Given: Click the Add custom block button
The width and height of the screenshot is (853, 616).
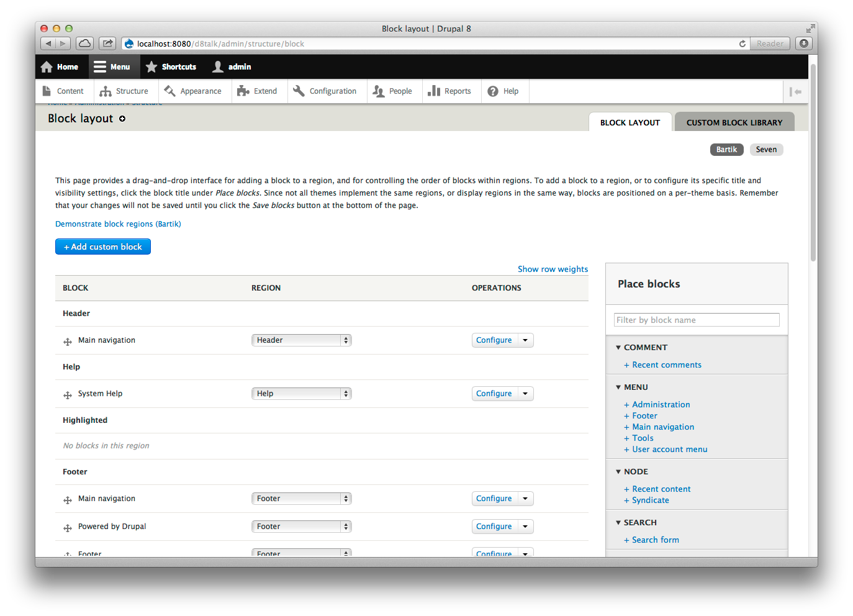Looking at the screenshot, I should point(103,247).
